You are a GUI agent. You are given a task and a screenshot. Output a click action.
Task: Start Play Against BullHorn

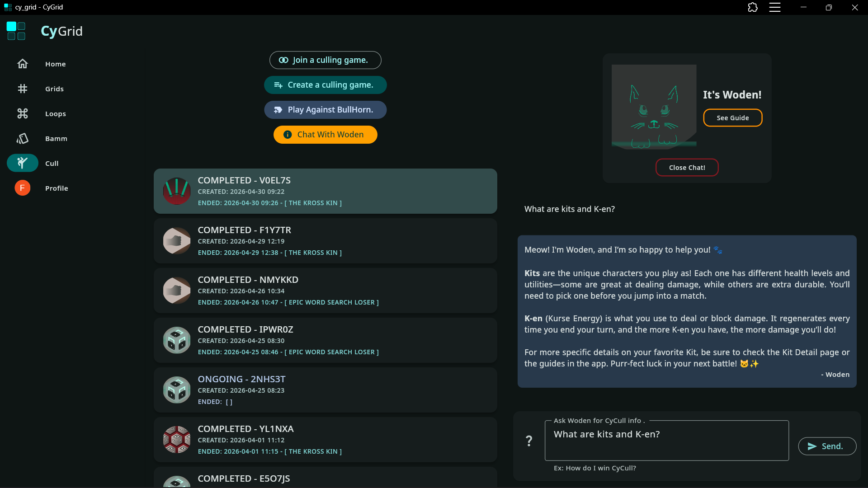pyautogui.click(x=325, y=110)
